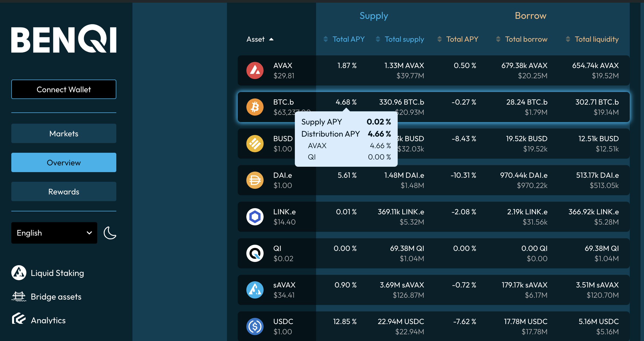The height and width of the screenshot is (341, 644).
Task: Click the AVAX red token icon
Action: (255, 70)
